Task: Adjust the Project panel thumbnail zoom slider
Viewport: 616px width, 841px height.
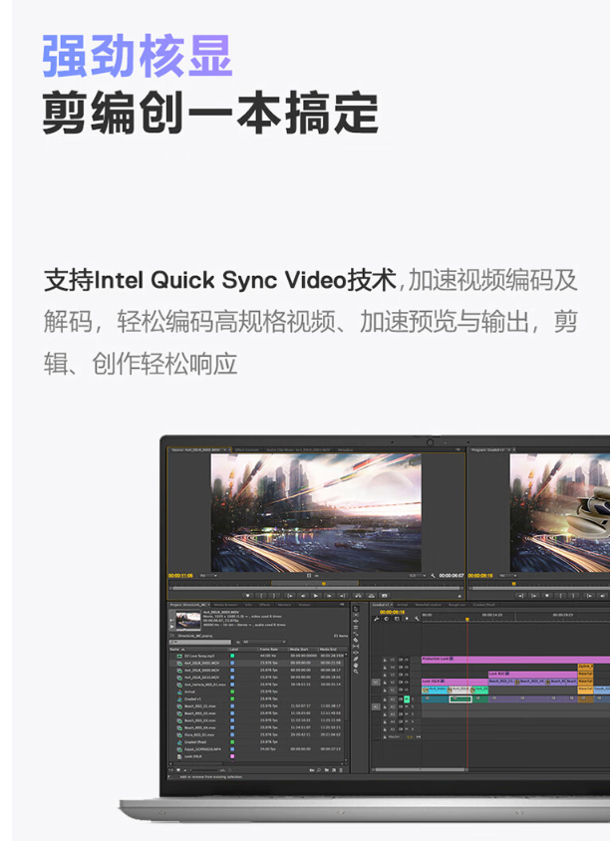Action: [206, 770]
